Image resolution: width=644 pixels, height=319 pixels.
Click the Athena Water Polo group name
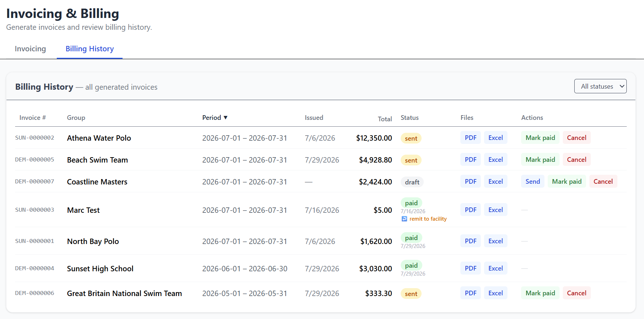click(x=99, y=138)
